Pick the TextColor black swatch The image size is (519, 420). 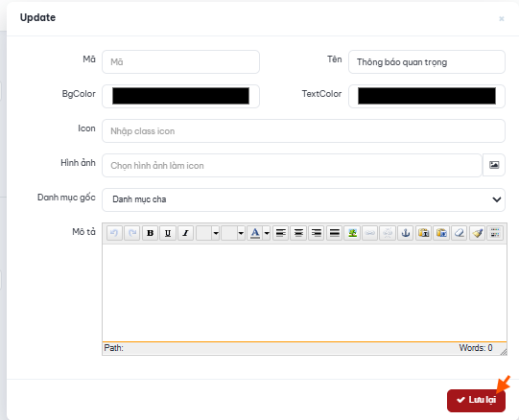click(x=427, y=96)
